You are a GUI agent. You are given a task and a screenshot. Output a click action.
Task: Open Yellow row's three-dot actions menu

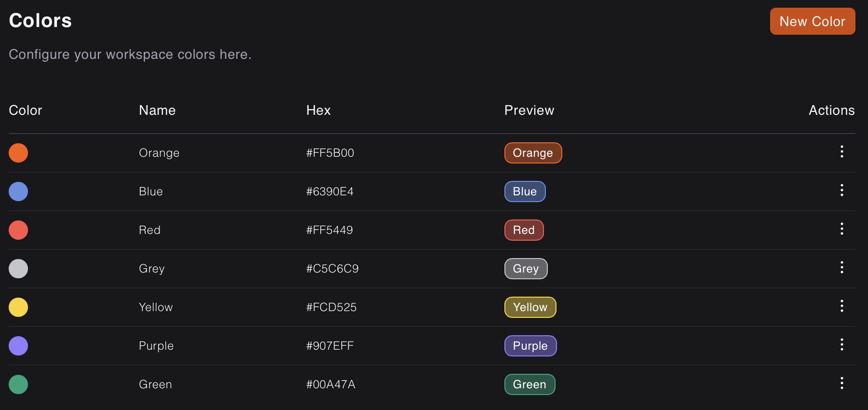pos(841,306)
